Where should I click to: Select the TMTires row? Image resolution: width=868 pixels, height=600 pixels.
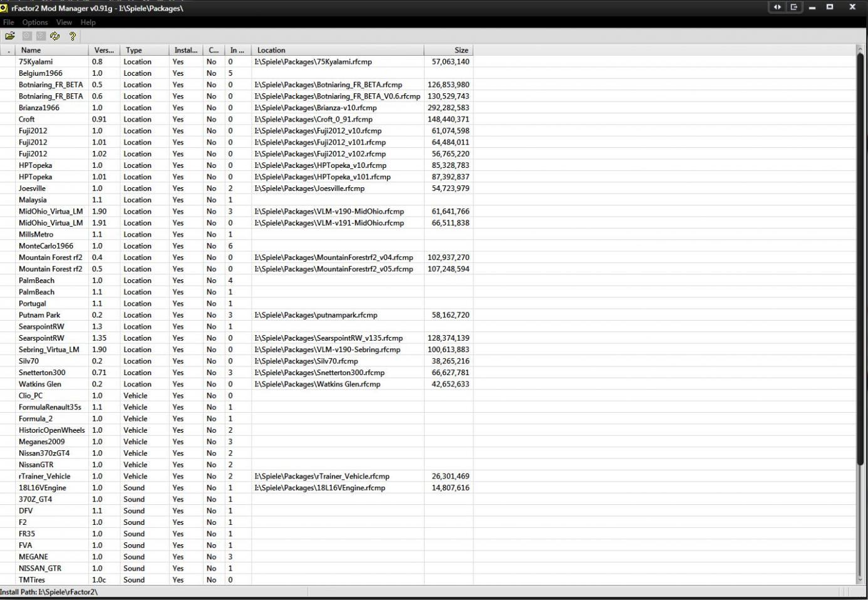pos(237,580)
